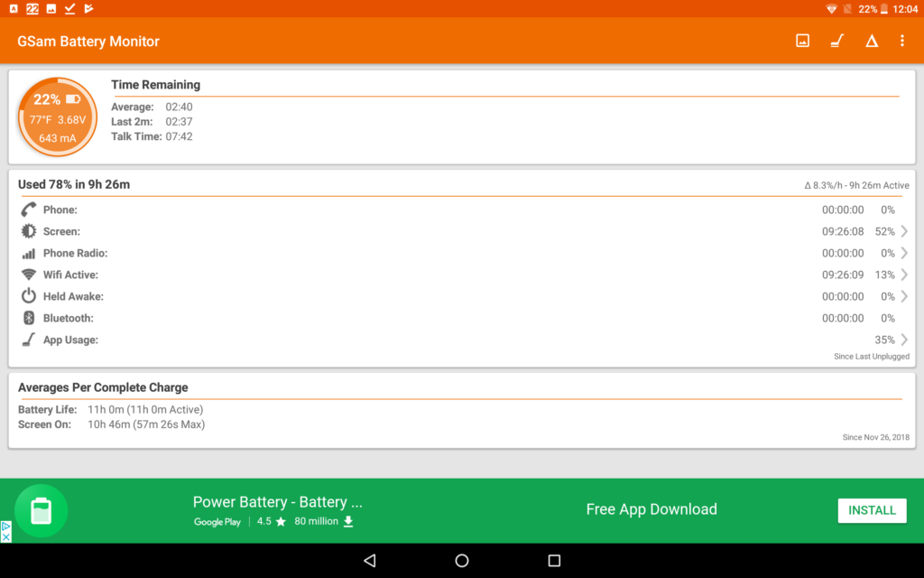Click the circular battery percentage gauge
The width and height of the screenshot is (924, 578).
tap(57, 117)
